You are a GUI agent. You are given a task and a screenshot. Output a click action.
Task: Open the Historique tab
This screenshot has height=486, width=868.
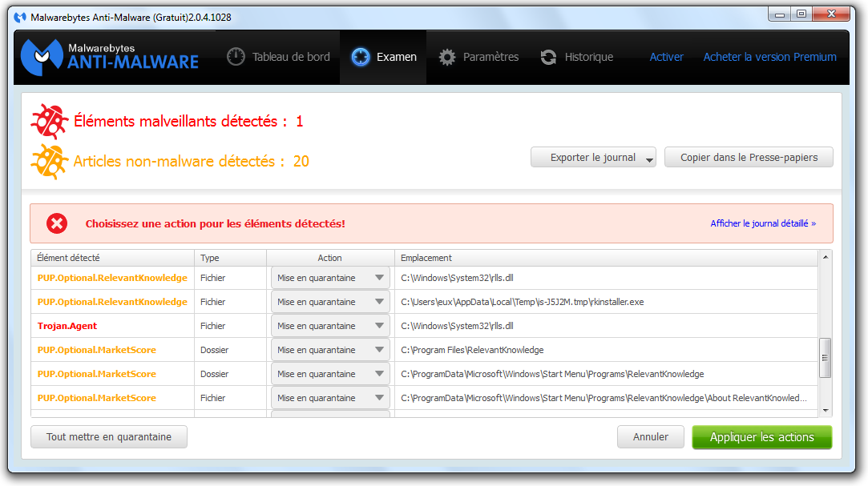tap(577, 57)
